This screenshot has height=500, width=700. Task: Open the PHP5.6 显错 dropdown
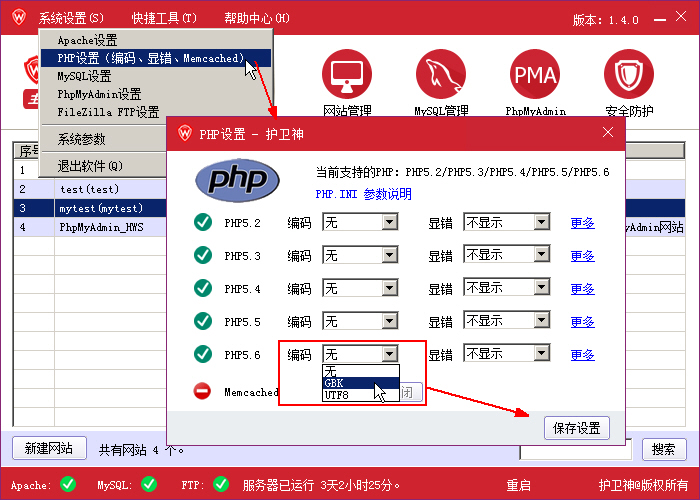(x=542, y=354)
